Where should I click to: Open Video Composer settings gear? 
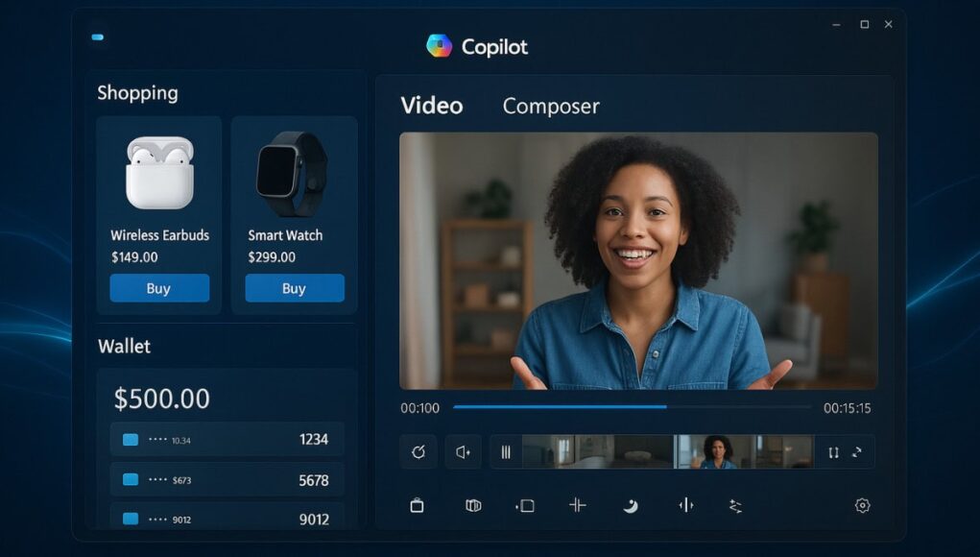862,504
